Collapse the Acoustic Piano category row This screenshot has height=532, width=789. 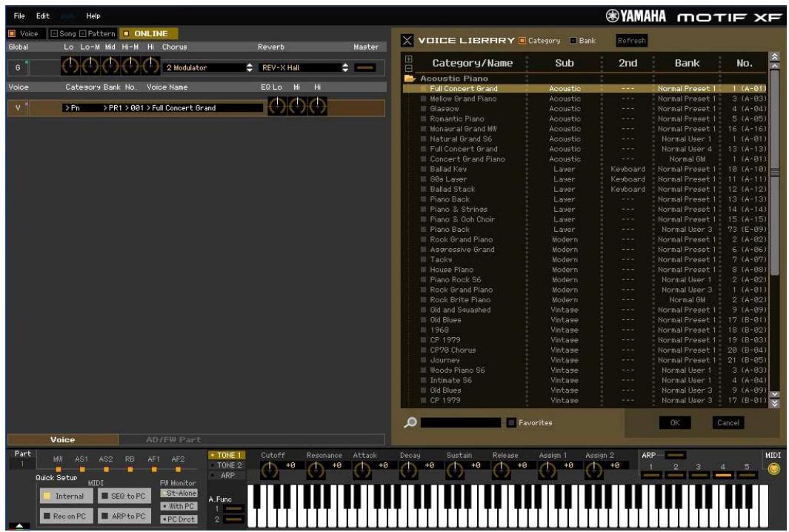click(x=453, y=79)
